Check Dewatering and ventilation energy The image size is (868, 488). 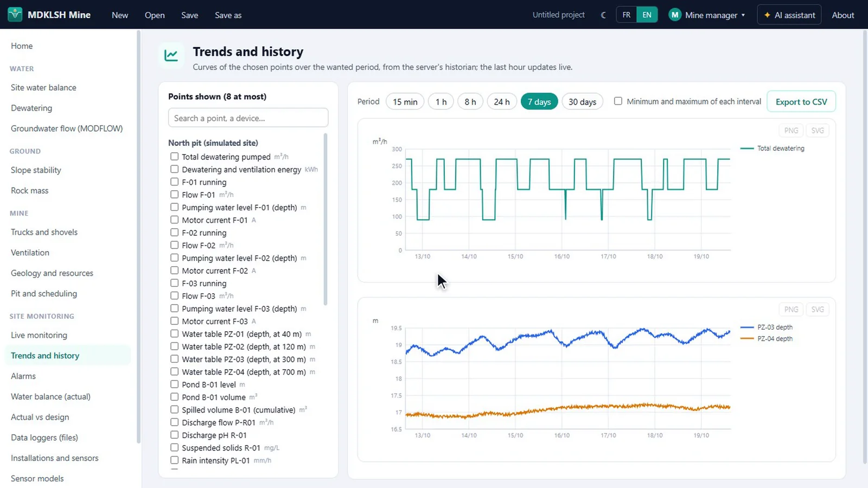(175, 169)
